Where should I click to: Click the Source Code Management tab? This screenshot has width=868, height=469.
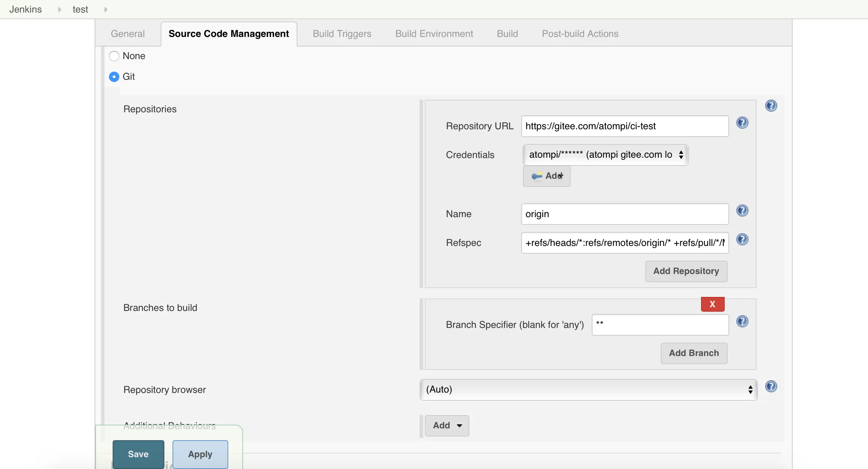[x=229, y=34]
